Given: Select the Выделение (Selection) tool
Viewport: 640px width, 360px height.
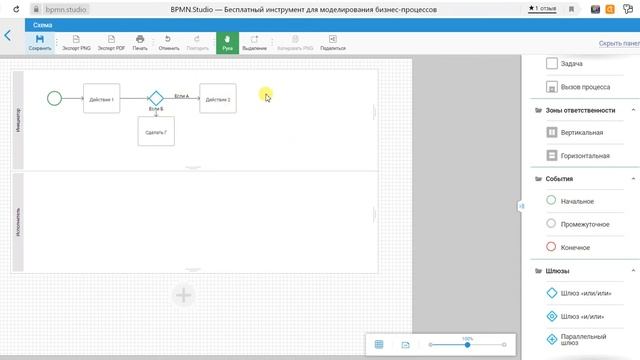Looking at the screenshot, I should (x=254, y=43).
